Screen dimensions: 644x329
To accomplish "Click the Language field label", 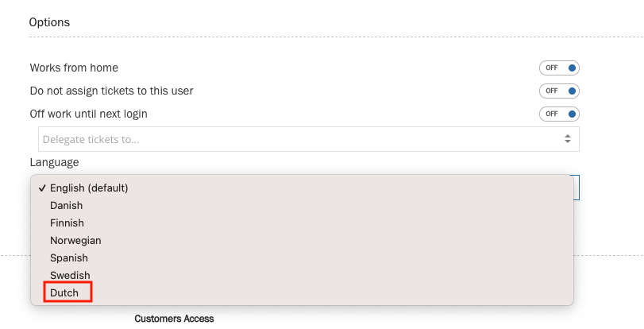I will click(x=54, y=162).
